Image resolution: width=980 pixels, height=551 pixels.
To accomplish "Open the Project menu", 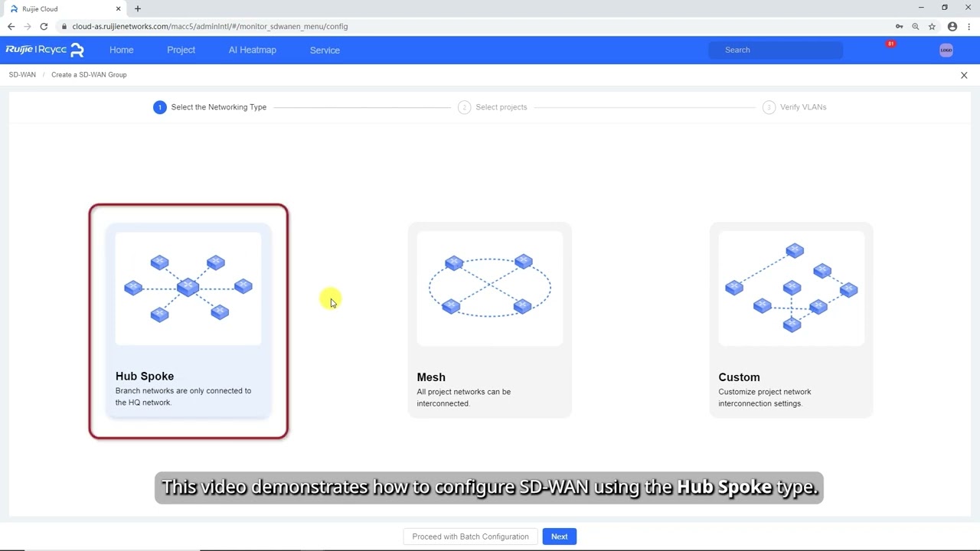I will point(181,50).
